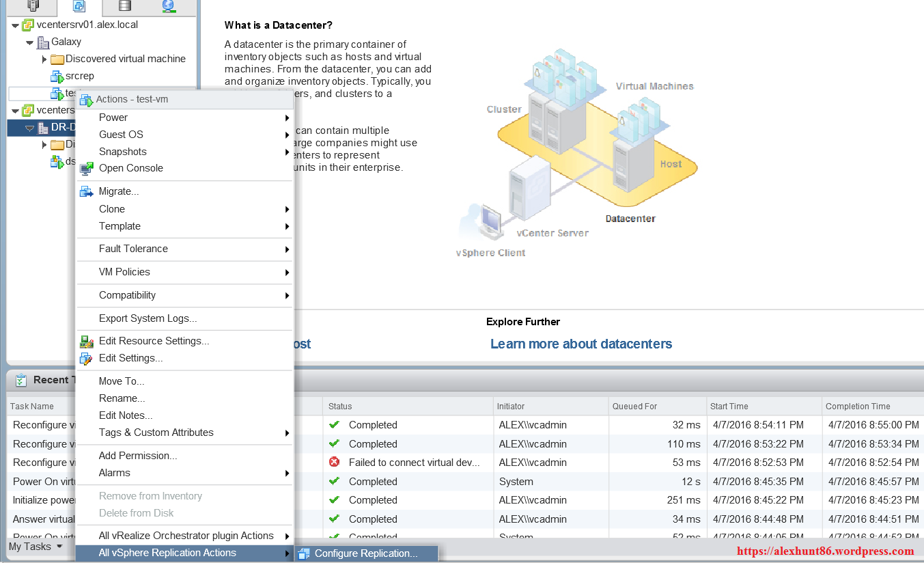Sort tasks by the Start Time column header
Viewport: 924px width, 563px height.
(x=729, y=406)
